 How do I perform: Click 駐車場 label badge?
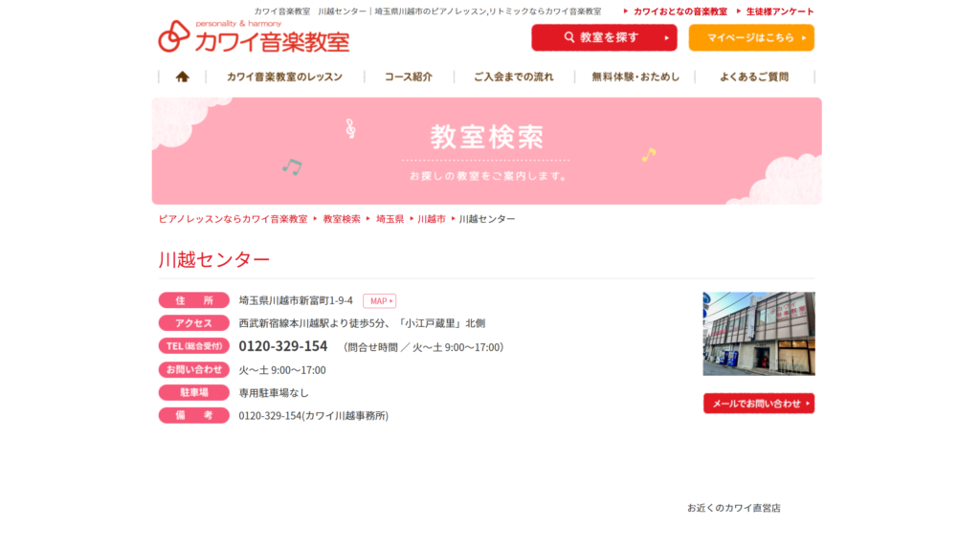pyautogui.click(x=193, y=392)
